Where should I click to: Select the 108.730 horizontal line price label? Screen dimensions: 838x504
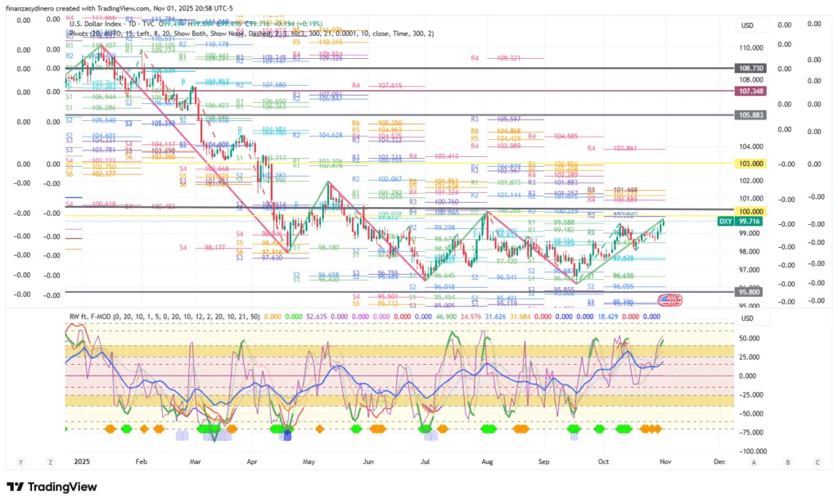pyautogui.click(x=751, y=68)
